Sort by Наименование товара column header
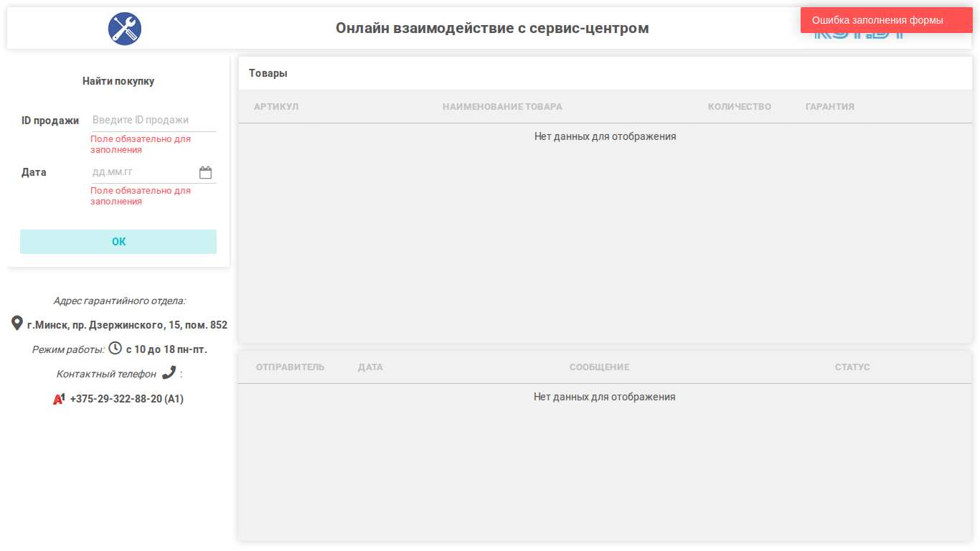 [502, 107]
